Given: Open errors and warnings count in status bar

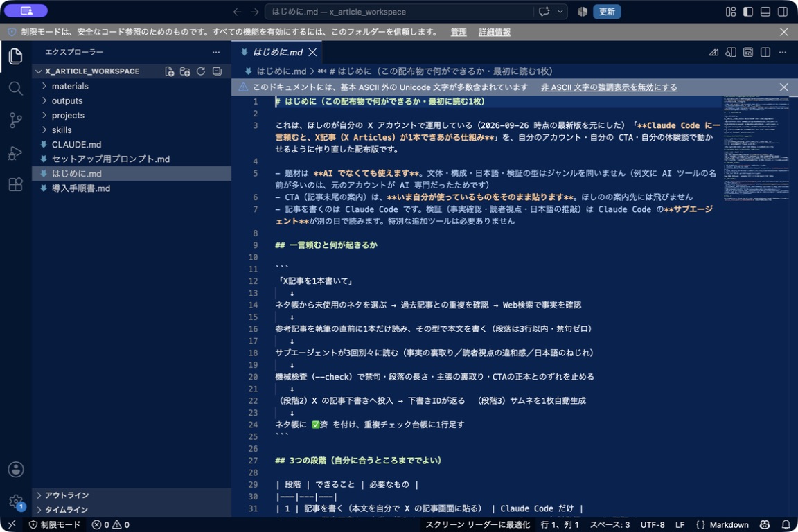Looking at the screenshot, I should tap(111, 525).
